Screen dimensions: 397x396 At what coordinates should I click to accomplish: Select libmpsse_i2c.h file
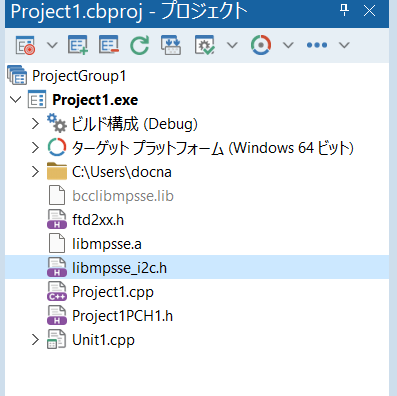click(119, 268)
